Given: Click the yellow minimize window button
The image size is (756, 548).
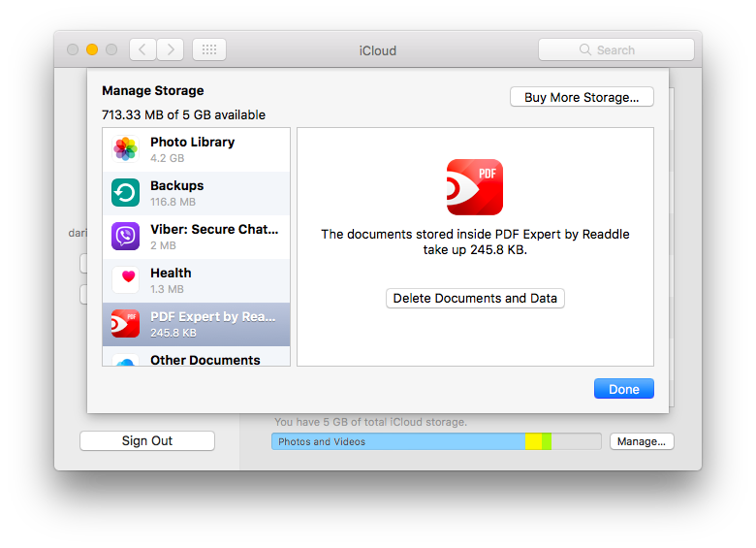Looking at the screenshot, I should (x=92, y=49).
